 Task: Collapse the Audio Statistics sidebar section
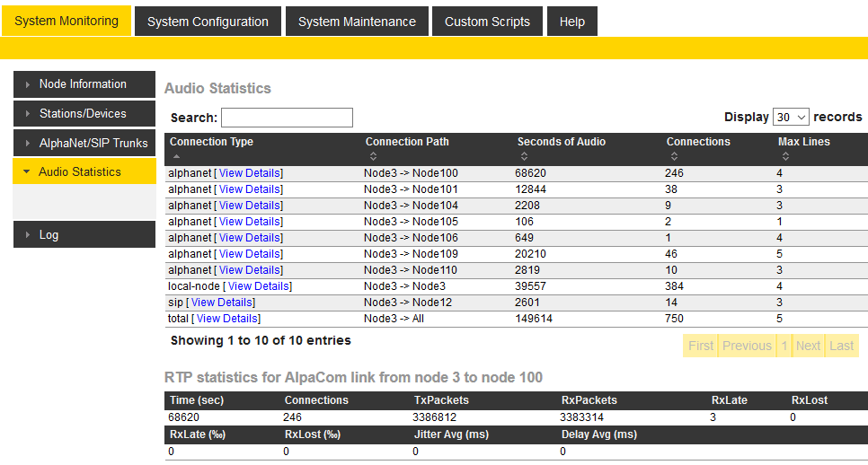(84, 172)
